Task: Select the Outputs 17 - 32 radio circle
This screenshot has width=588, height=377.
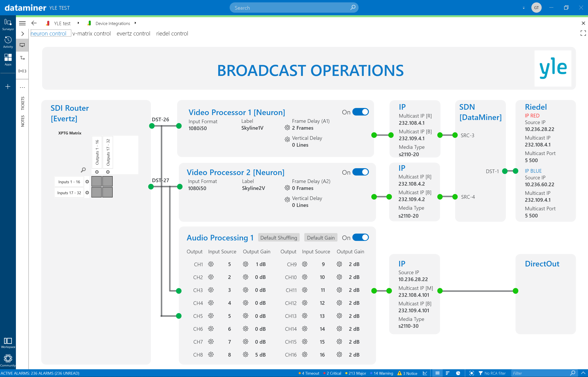Action: tap(108, 172)
